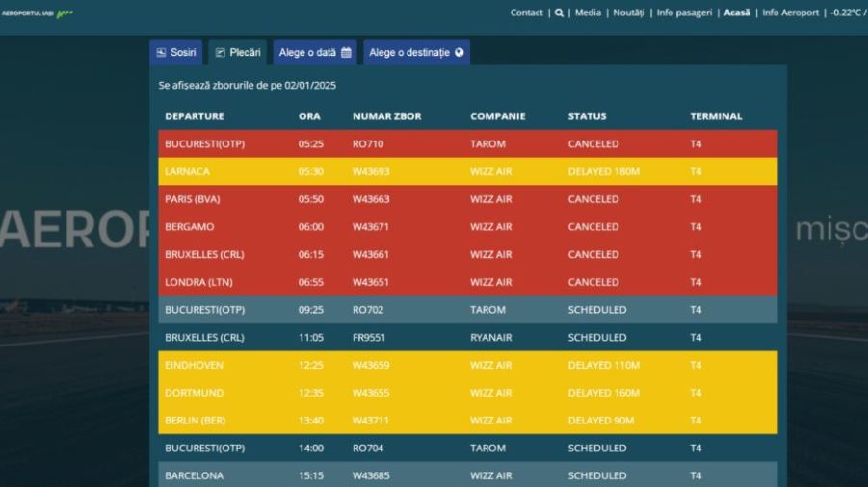868x487 pixels.
Task: Click BRUXELLES (CRL) in the 06:15 row
Action: tap(204, 255)
